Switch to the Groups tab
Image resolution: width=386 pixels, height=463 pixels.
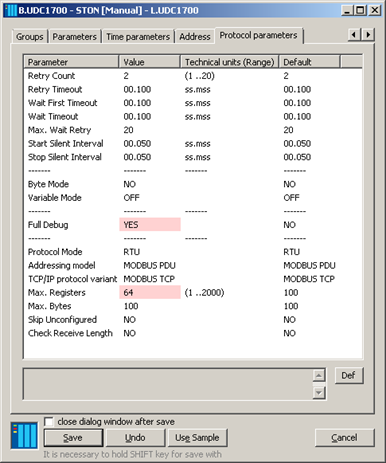pos(30,37)
